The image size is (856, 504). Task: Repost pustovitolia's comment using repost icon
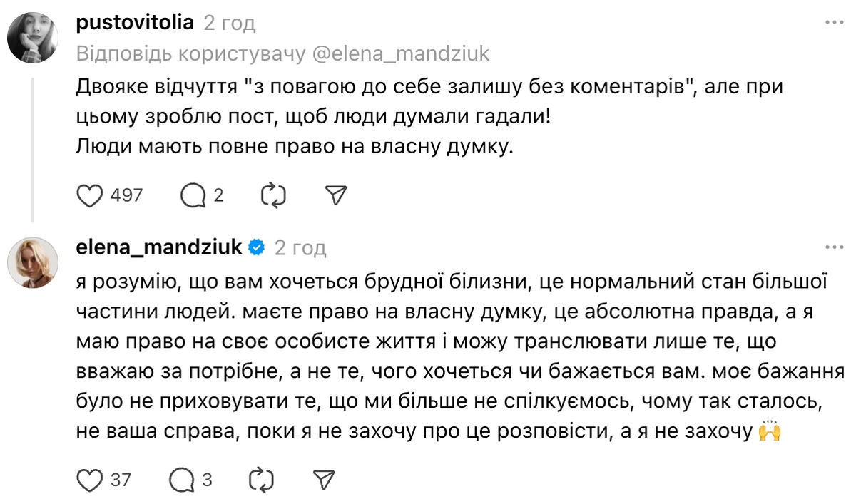coord(272,195)
